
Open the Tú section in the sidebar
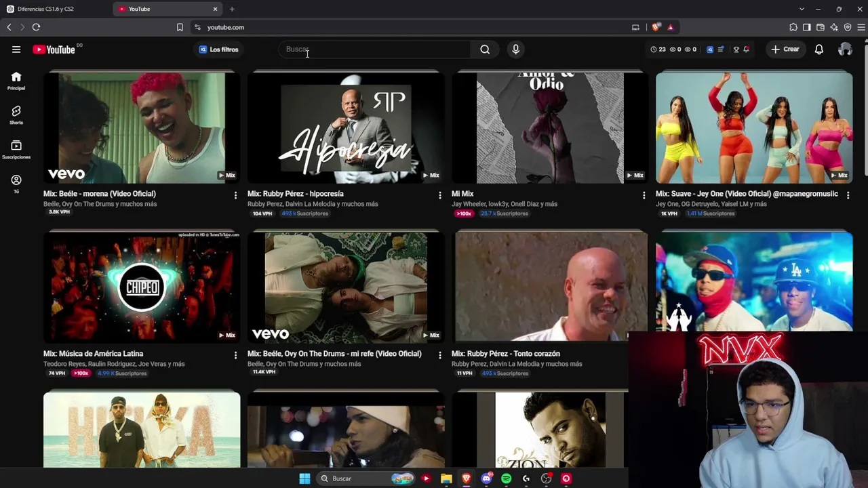point(16,184)
